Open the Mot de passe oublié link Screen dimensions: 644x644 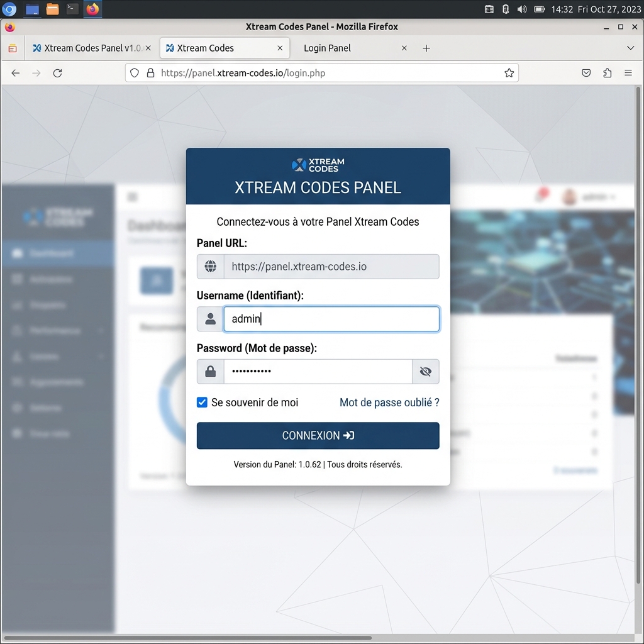pyautogui.click(x=389, y=402)
